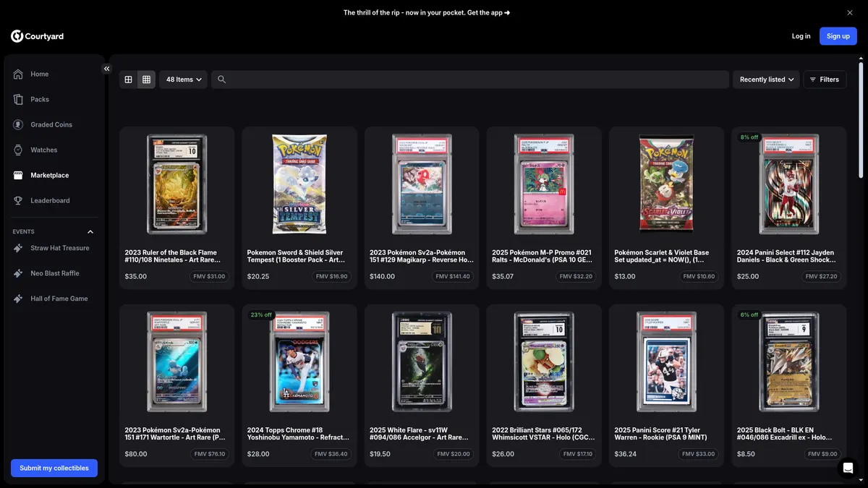Click the 8% off discount badge

pyautogui.click(x=749, y=137)
